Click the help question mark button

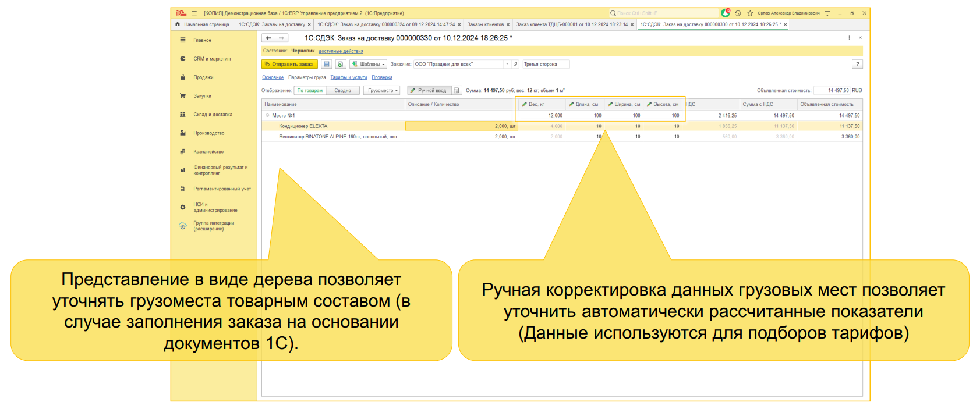pyautogui.click(x=857, y=64)
